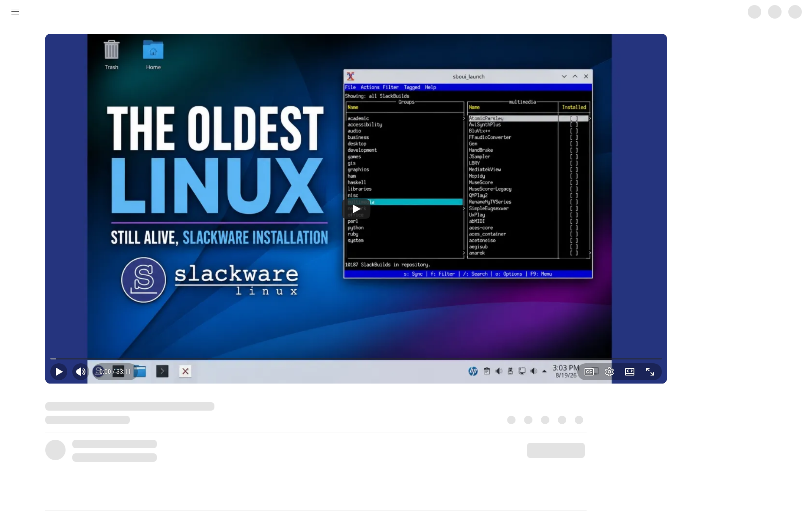This screenshot has height=521, width=812.
Task: Toggle closed captions with the CC button
Action: pos(589,372)
